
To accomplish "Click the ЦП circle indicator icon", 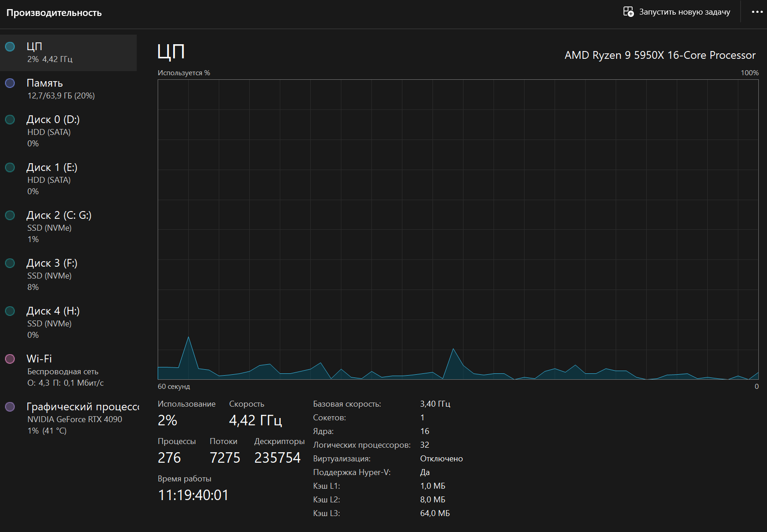I will coord(10,46).
